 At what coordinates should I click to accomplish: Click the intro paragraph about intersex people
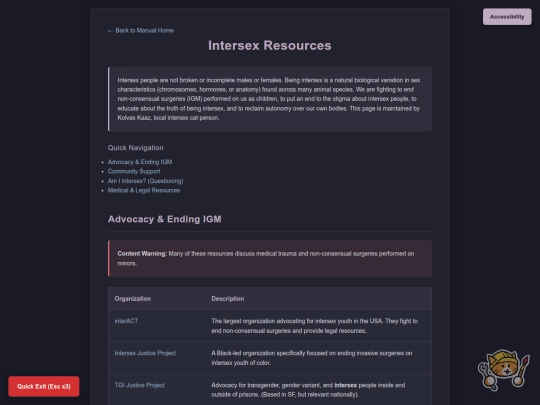point(270,99)
